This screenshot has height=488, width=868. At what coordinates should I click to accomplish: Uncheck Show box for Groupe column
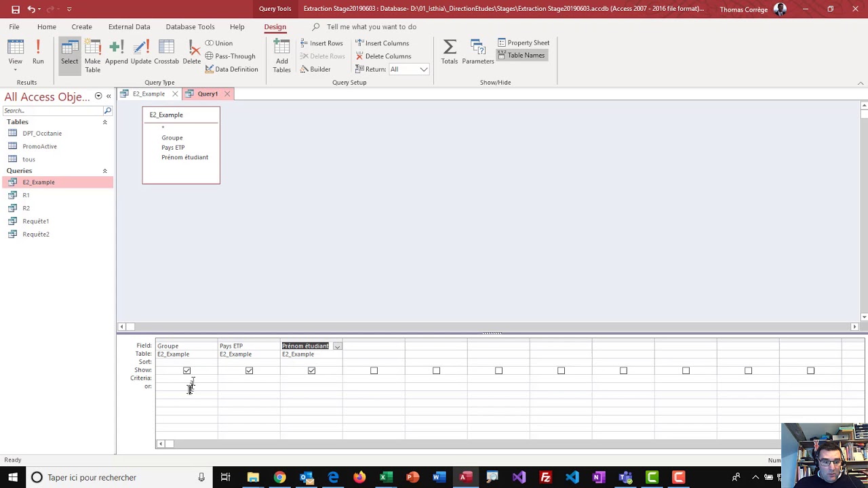[186, 371]
